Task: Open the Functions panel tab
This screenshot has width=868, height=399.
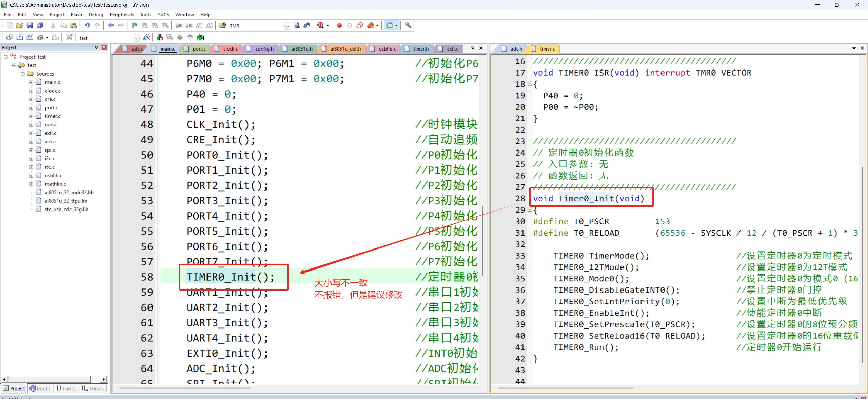Action: 67,388
